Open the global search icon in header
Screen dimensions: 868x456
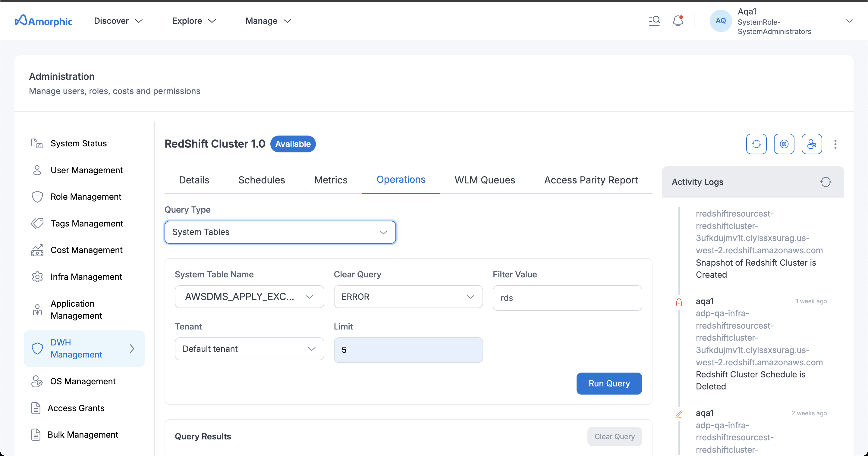tap(654, 21)
